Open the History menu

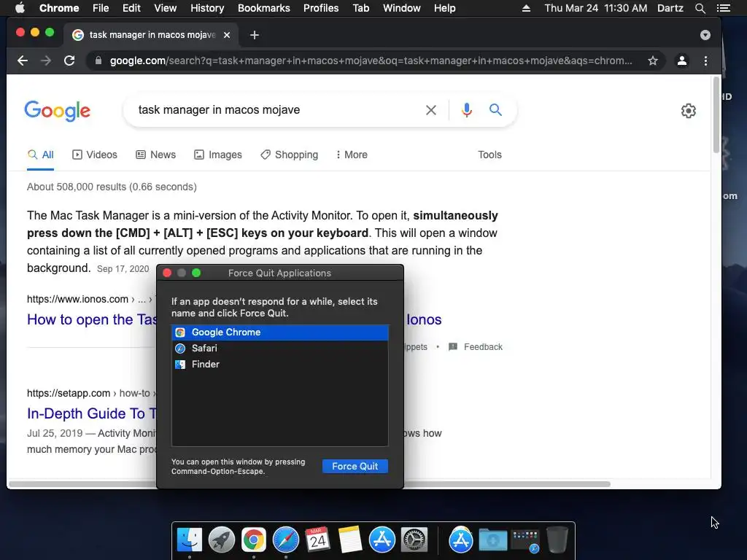tap(207, 8)
